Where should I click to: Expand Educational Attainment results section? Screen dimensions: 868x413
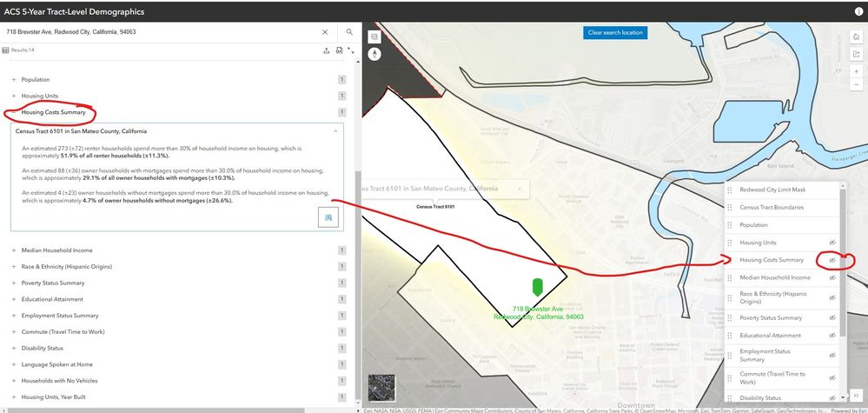tap(14, 299)
